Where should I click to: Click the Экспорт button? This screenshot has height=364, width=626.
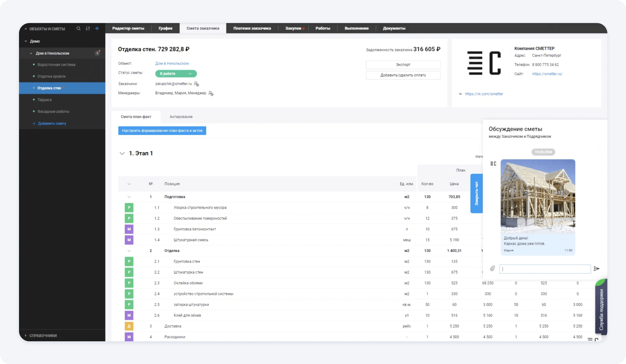[x=403, y=65]
